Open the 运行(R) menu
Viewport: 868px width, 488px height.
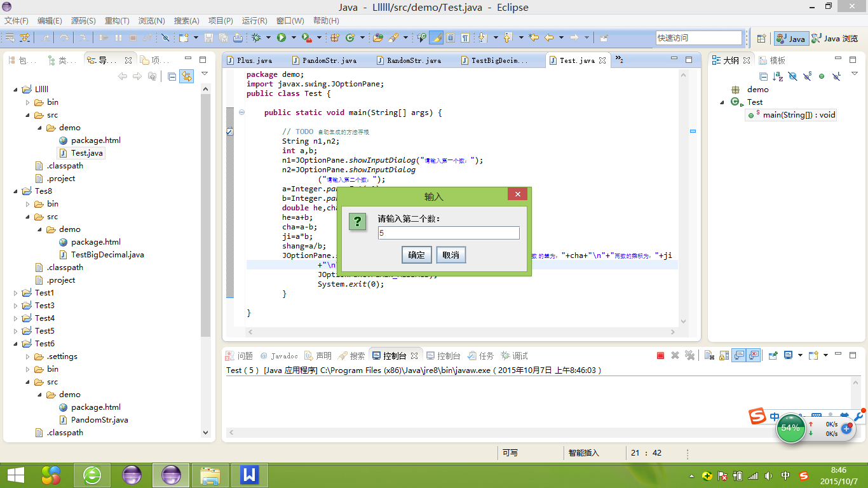click(254, 21)
